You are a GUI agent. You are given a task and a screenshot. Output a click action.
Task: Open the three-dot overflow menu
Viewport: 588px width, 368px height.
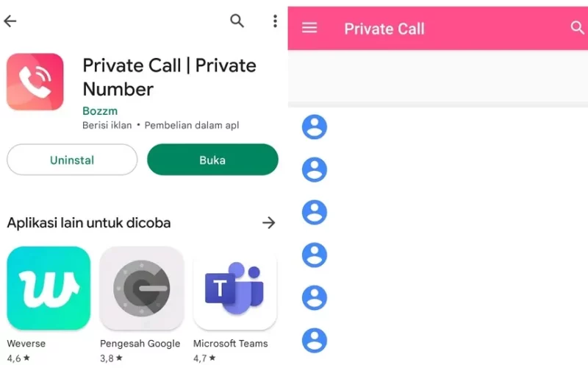coord(275,21)
